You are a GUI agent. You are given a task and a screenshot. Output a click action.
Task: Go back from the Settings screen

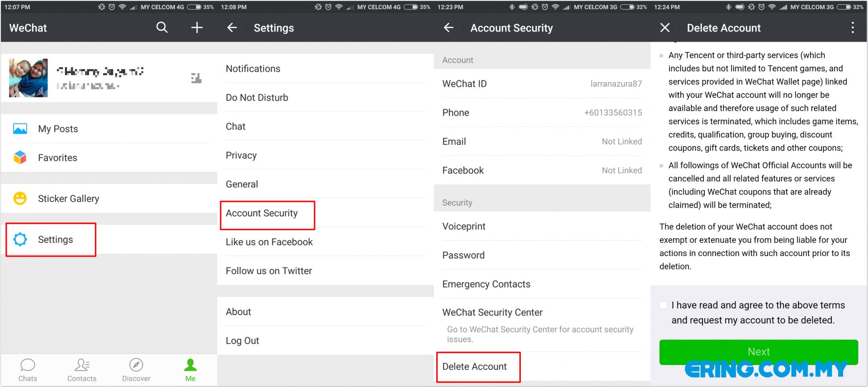point(232,28)
